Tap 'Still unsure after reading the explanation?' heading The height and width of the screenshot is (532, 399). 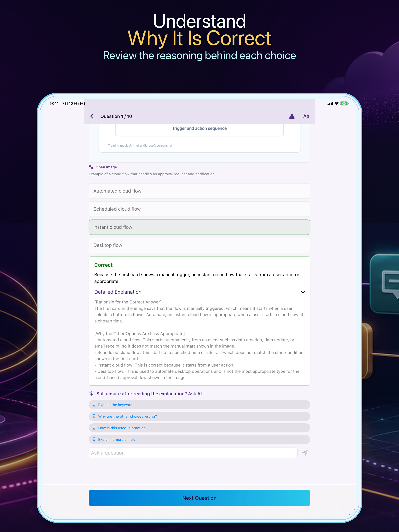click(150, 394)
